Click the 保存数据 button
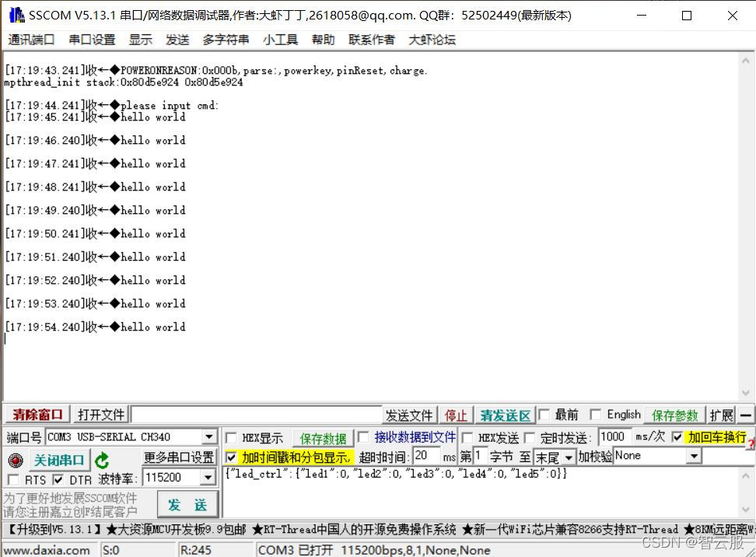Viewport: 756px width, 557px height. tap(323, 439)
